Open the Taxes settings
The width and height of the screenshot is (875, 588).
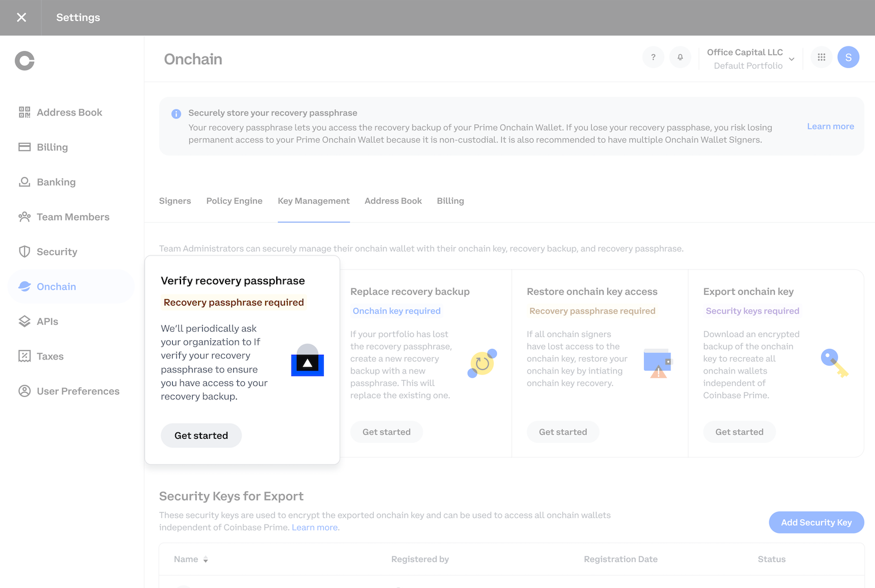(x=49, y=356)
